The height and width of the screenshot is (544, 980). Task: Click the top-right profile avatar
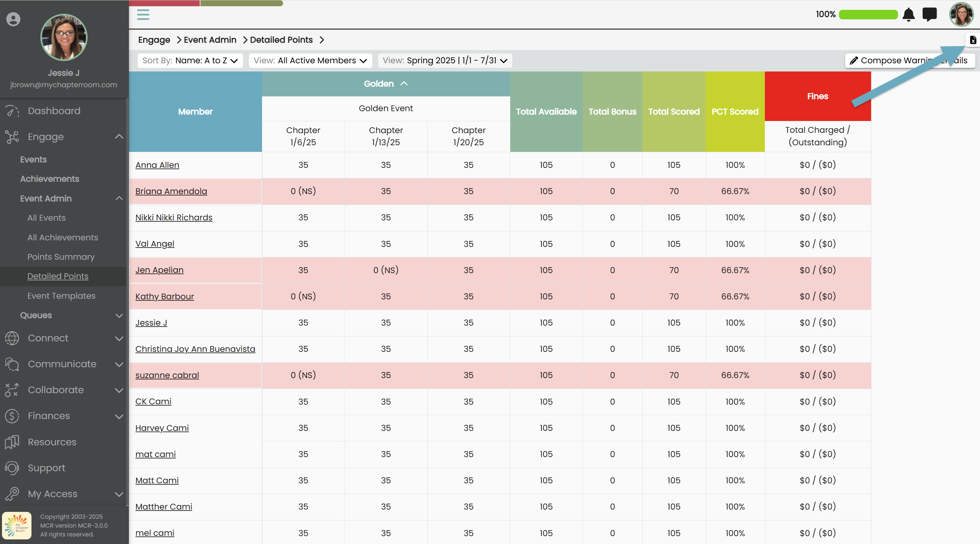click(x=961, y=14)
